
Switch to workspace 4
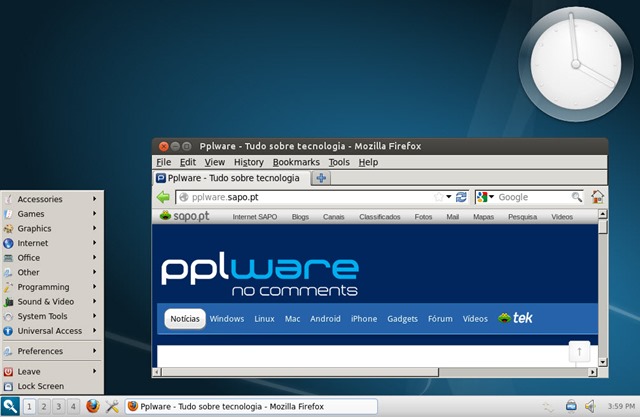[x=73, y=406]
